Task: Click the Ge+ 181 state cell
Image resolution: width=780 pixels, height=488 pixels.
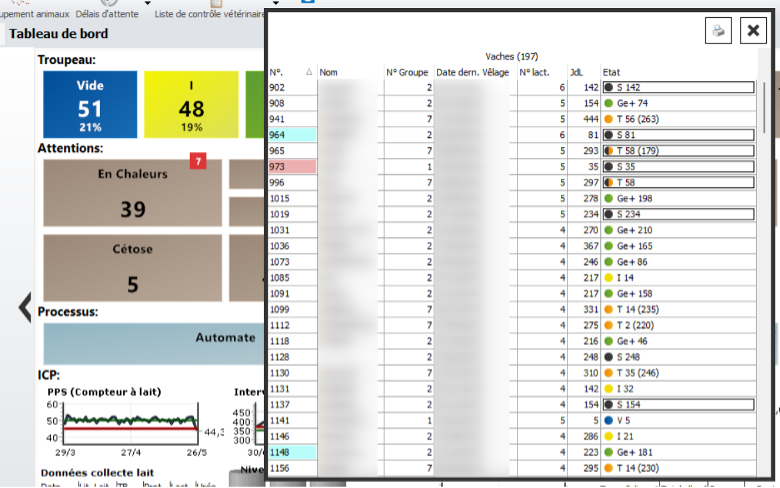Action: pos(679,452)
